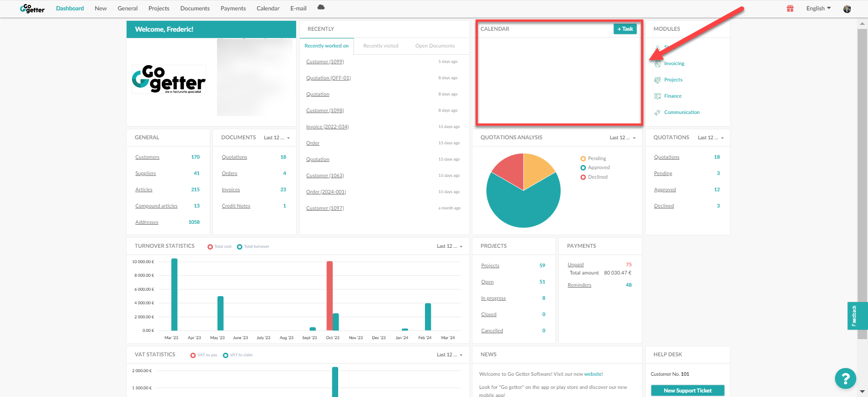
Task: Open the General menu
Action: coord(127,9)
